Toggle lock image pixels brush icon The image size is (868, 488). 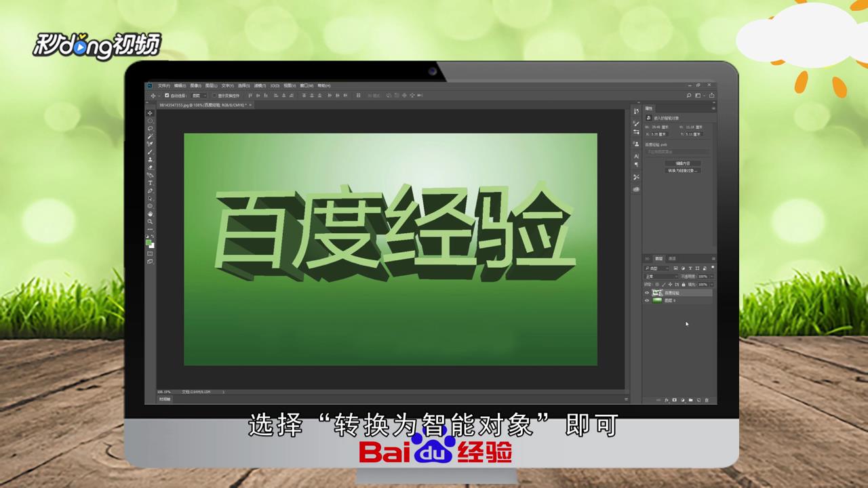664,285
